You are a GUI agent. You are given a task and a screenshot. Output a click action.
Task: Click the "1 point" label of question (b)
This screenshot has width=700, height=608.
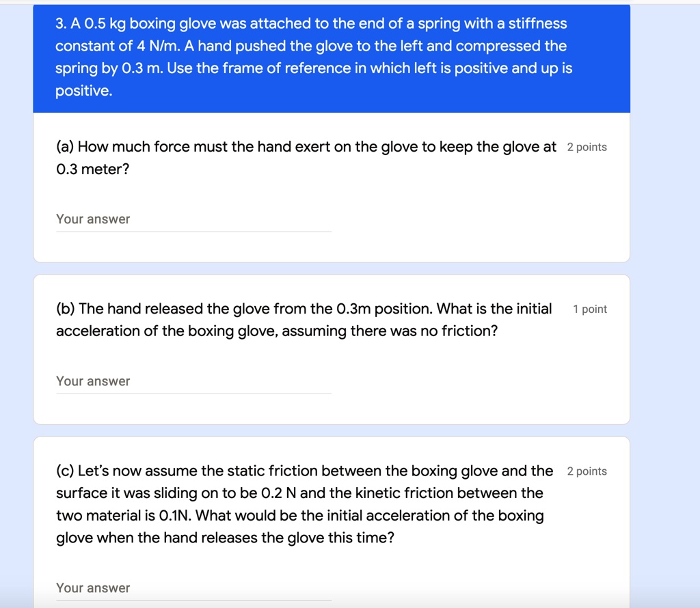[589, 309]
